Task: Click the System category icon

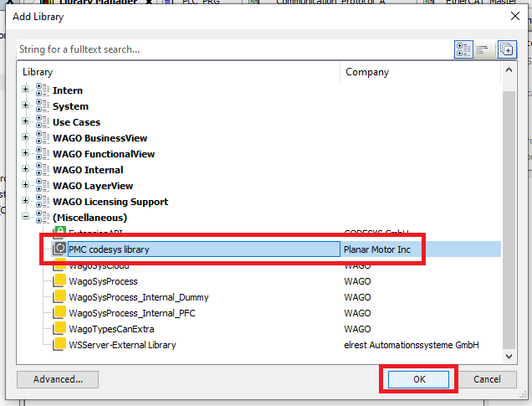Action: pos(42,106)
